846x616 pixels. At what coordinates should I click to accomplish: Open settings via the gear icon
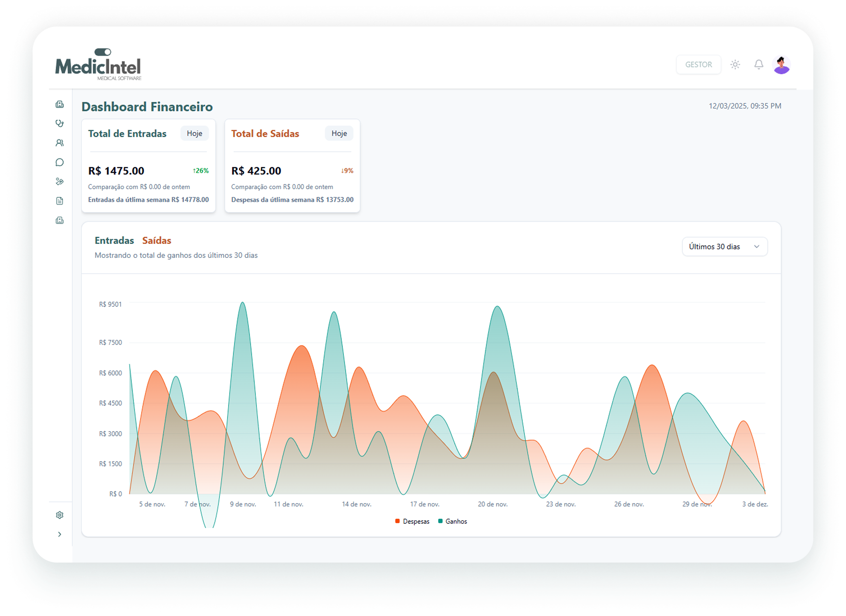coord(60,515)
